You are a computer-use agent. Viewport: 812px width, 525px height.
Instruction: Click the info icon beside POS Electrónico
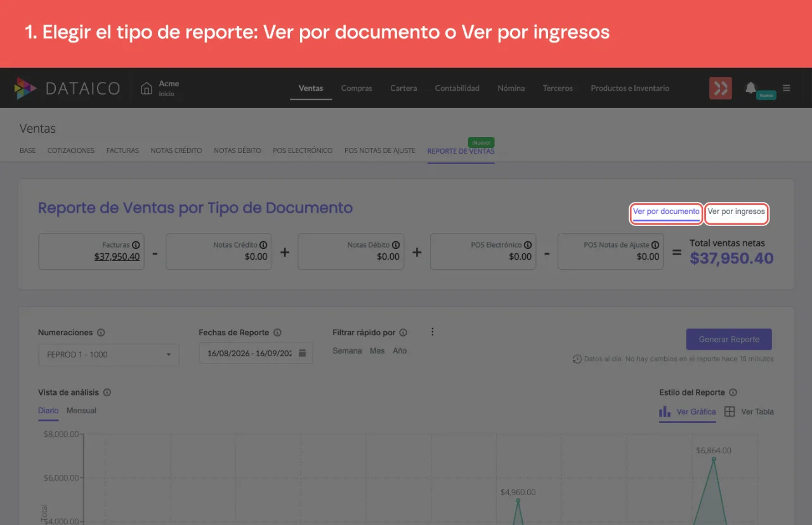click(x=528, y=245)
